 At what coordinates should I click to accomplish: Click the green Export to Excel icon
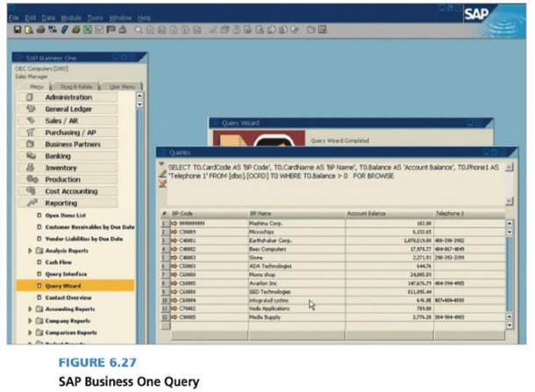coord(88,30)
